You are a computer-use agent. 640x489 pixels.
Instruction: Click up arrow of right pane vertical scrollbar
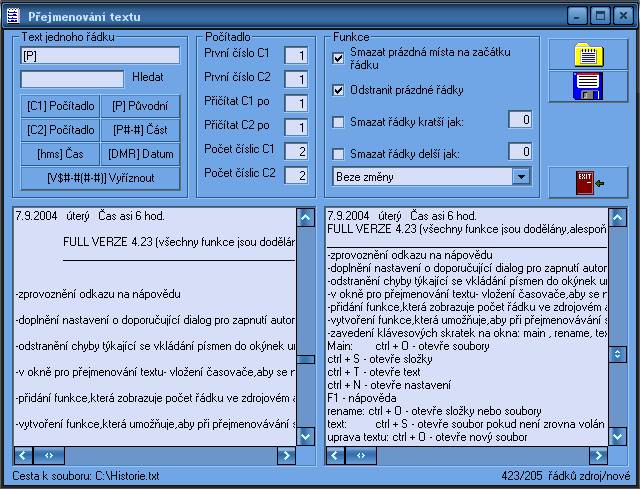click(618, 217)
